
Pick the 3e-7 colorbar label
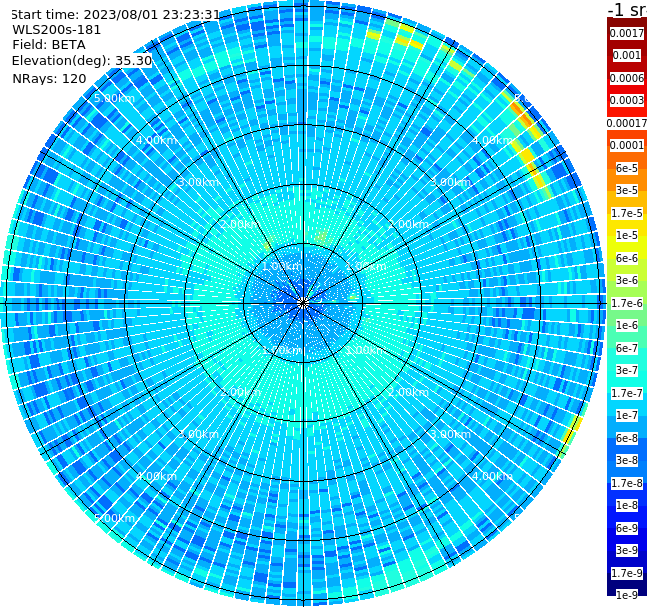coord(627,370)
